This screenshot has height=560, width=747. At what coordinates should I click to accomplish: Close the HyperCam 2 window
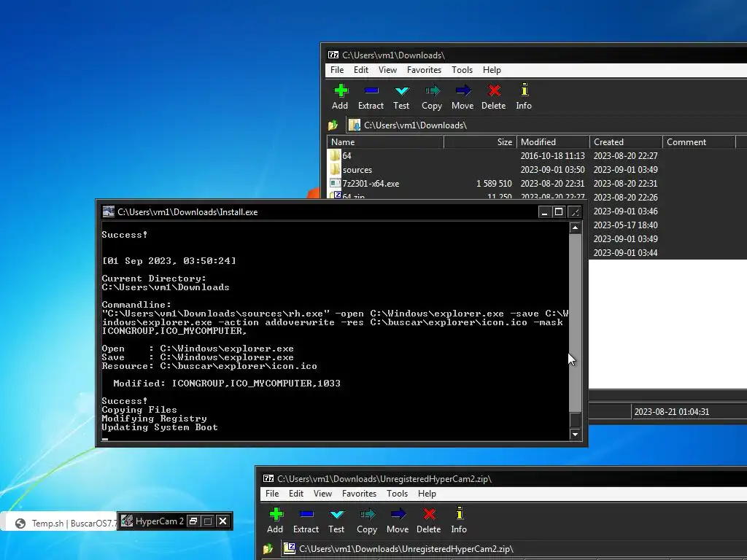point(222,521)
